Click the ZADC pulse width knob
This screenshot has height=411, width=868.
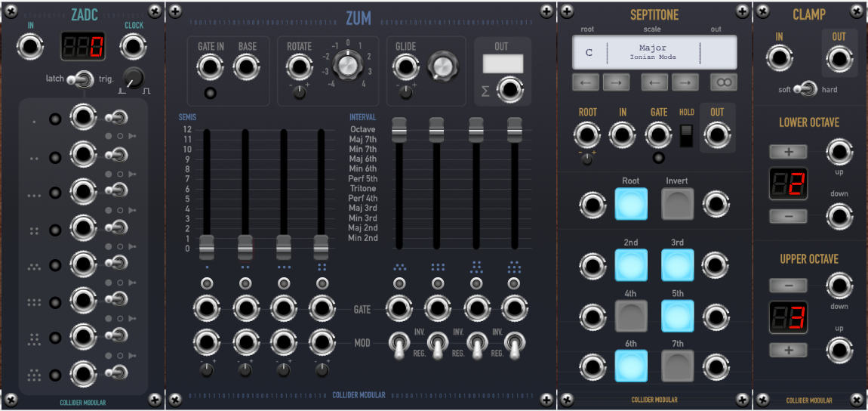134,79
